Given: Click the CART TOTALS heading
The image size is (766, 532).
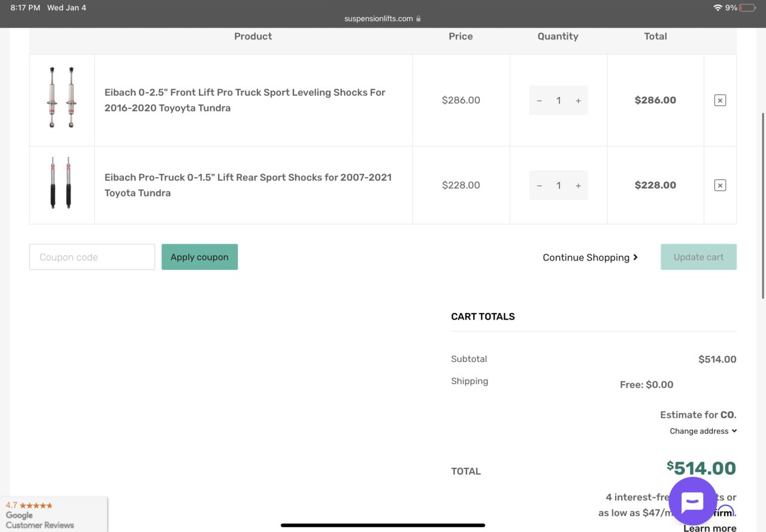Looking at the screenshot, I should point(483,317).
